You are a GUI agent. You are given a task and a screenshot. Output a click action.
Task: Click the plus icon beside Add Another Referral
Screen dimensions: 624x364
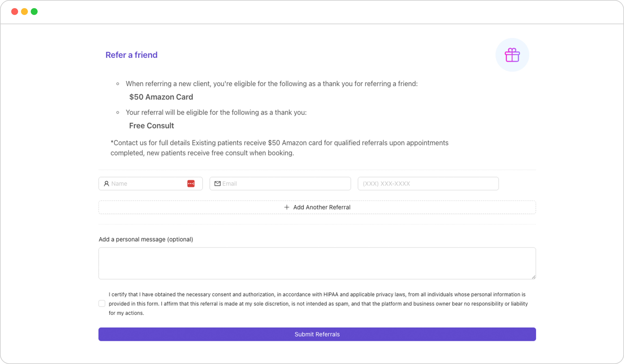[286, 207]
